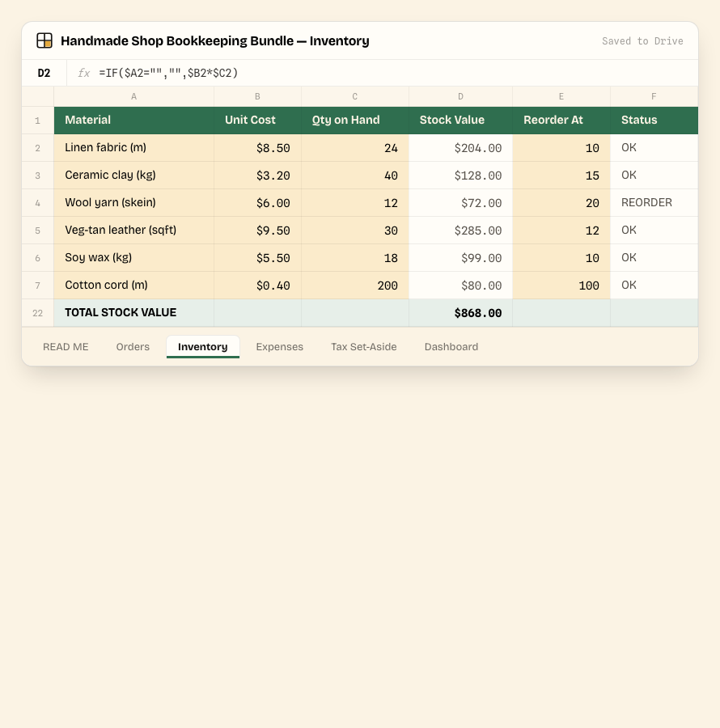Select column C header
Image resolution: width=720 pixels, height=728 pixels.
(355, 96)
